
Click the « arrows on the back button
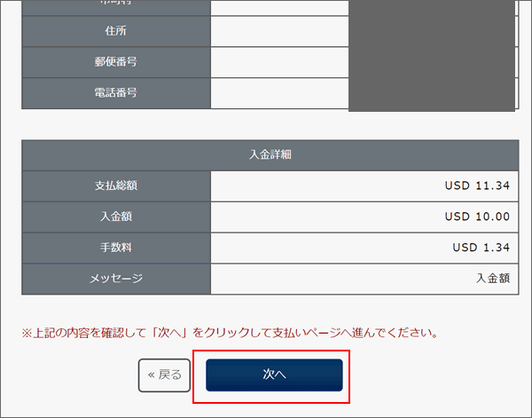click(x=152, y=375)
